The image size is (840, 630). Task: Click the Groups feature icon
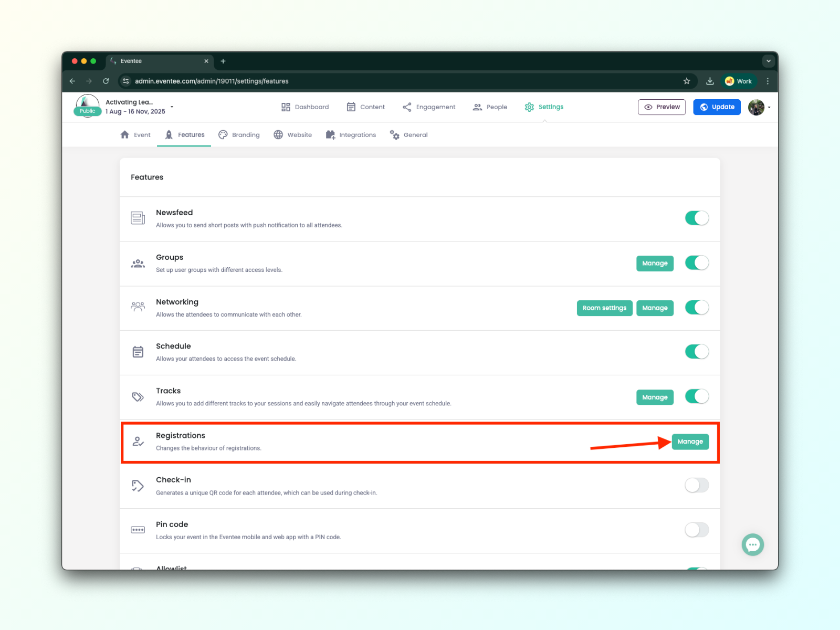tap(138, 263)
